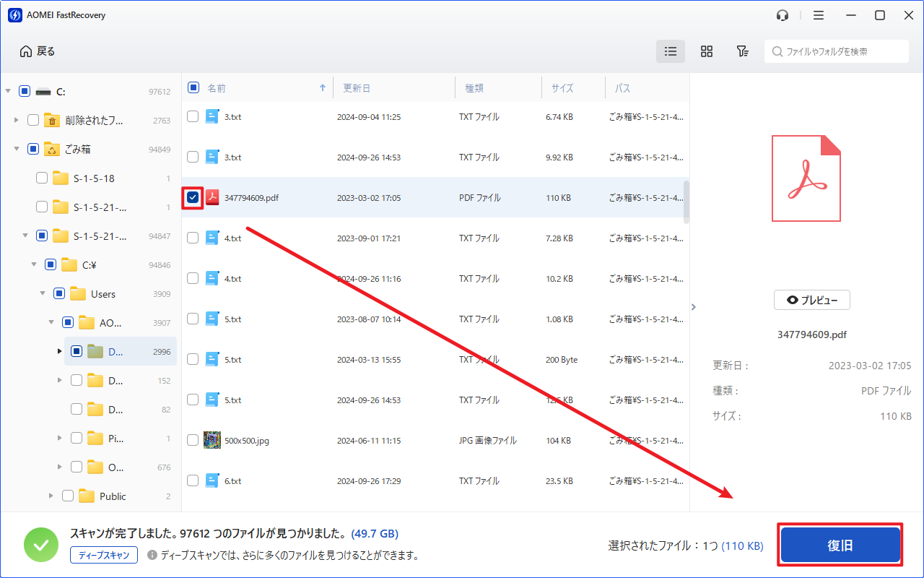Click the icon of 1.08 KB 5.txt

(x=212, y=319)
